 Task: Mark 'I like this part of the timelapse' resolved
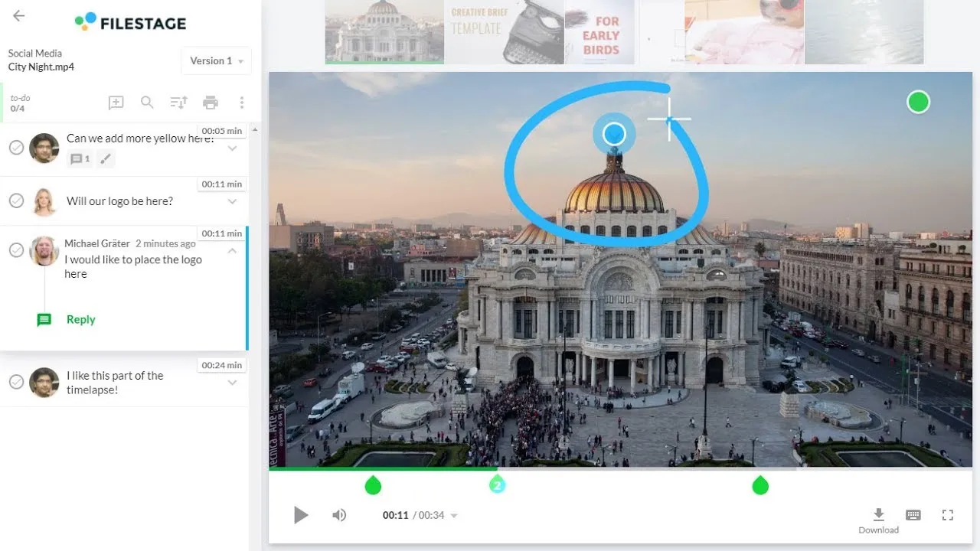point(16,381)
